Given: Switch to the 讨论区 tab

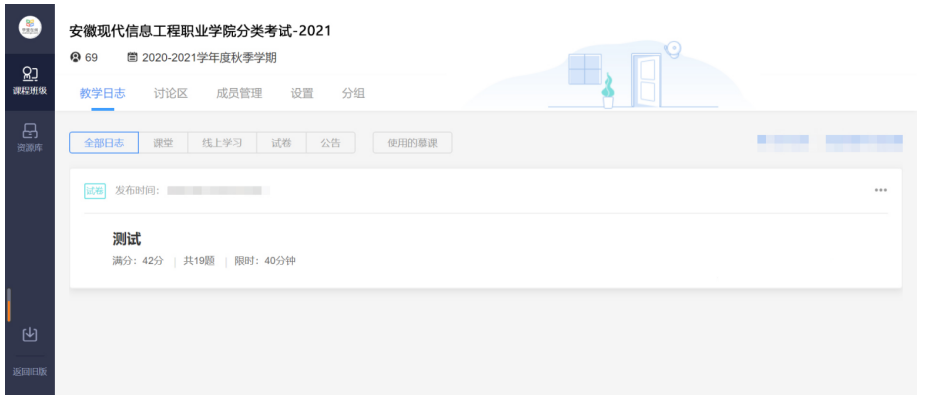Looking at the screenshot, I should point(170,94).
